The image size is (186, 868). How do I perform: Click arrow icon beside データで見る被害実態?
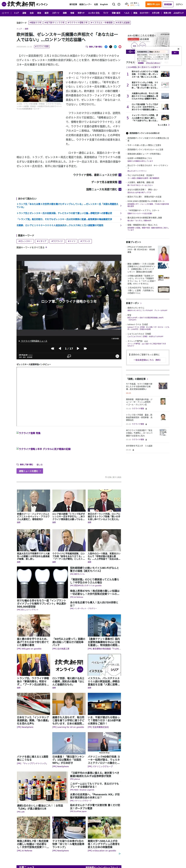click(x=120, y=182)
